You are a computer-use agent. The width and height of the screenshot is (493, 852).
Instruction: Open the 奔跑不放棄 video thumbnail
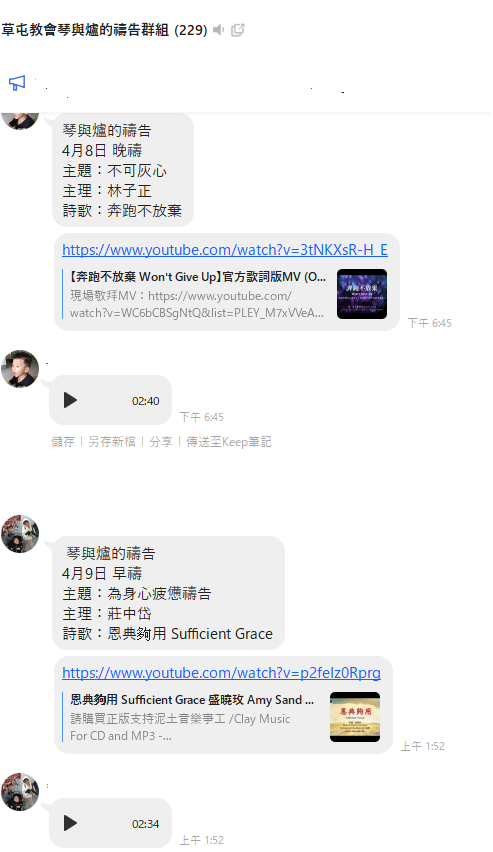coord(362,294)
